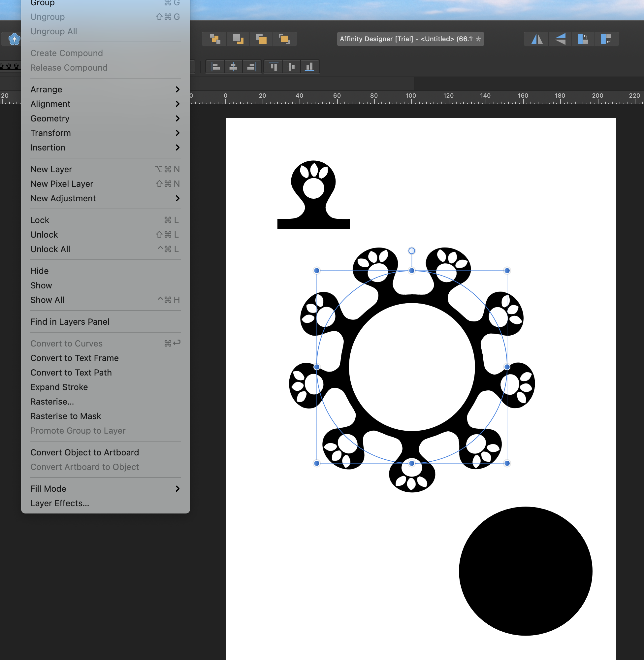The height and width of the screenshot is (660, 644).
Task: Choose Rasterise to Mask
Action: (105, 416)
